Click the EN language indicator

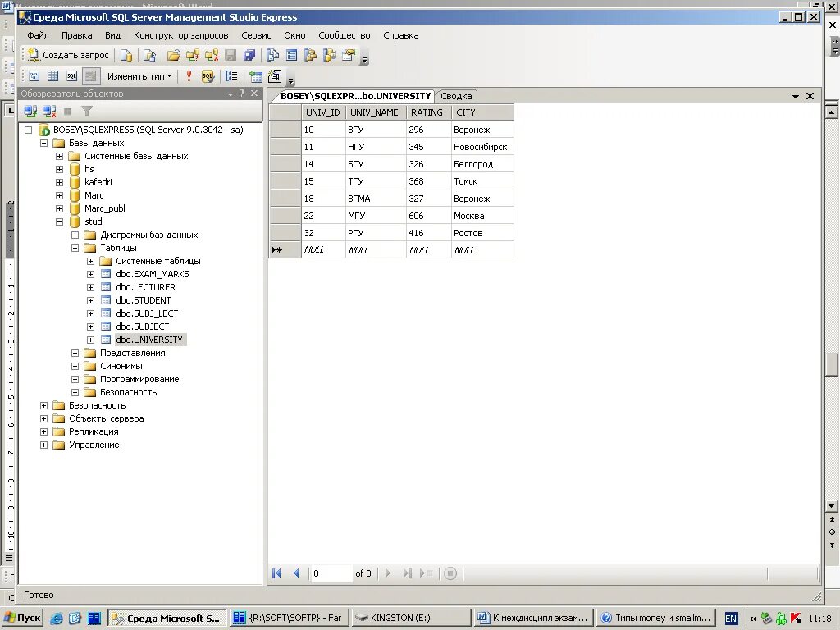pyautogui.click(x=731, y=619)
